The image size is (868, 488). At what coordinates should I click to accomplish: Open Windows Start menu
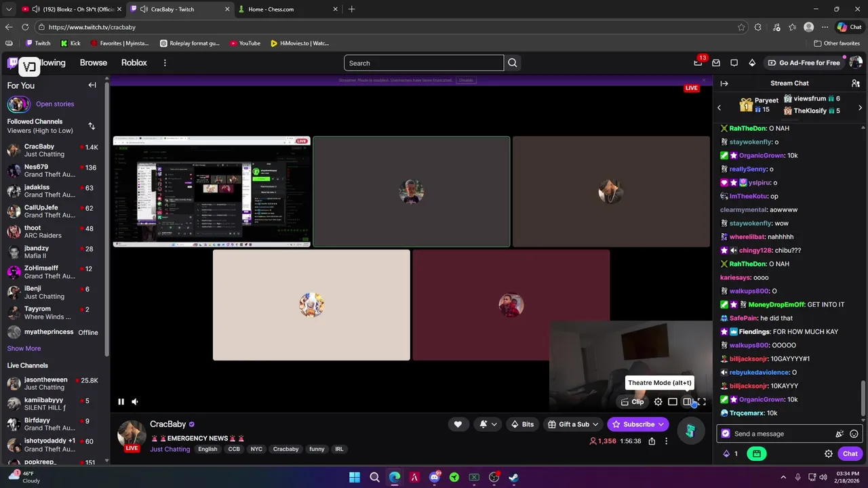pyautogui.click(x=355, y=477)
